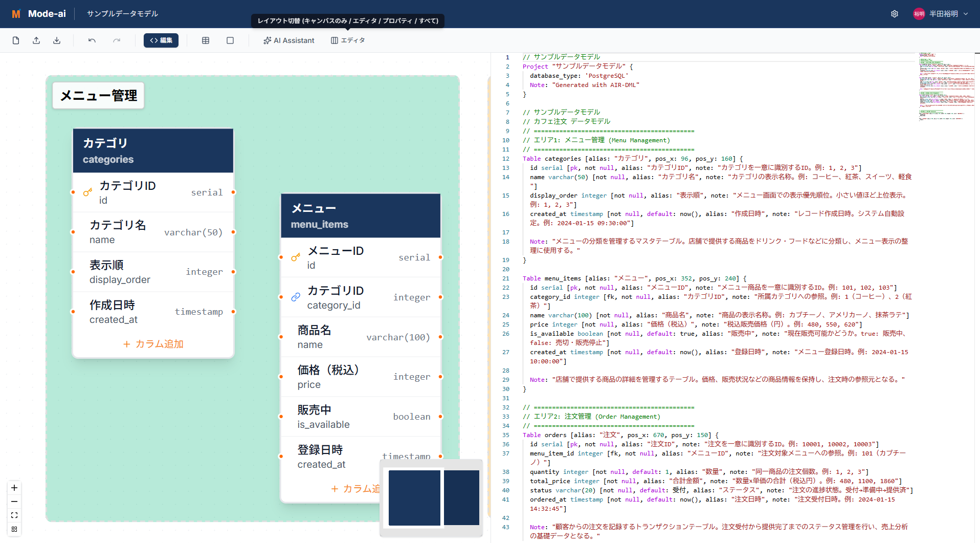Fit the diagram to view
980x543 pixels.
click(x=14, y=515)
